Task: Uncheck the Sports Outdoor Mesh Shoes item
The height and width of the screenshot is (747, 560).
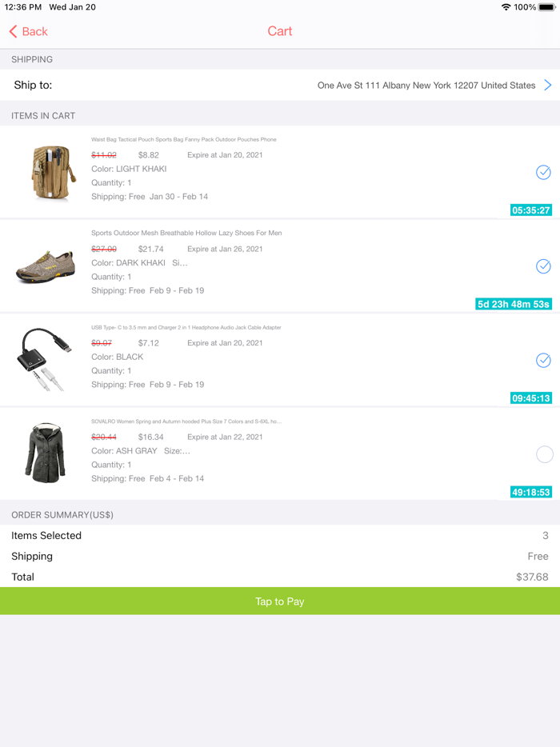Action: [544, 266]
